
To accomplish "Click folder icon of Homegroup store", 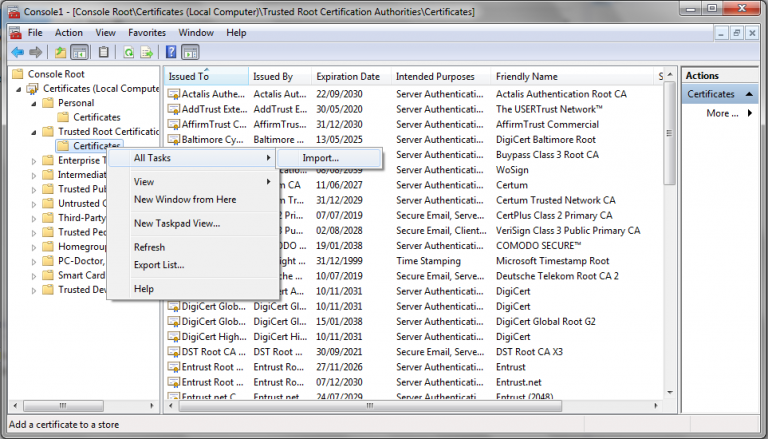I will coord(48,246).
